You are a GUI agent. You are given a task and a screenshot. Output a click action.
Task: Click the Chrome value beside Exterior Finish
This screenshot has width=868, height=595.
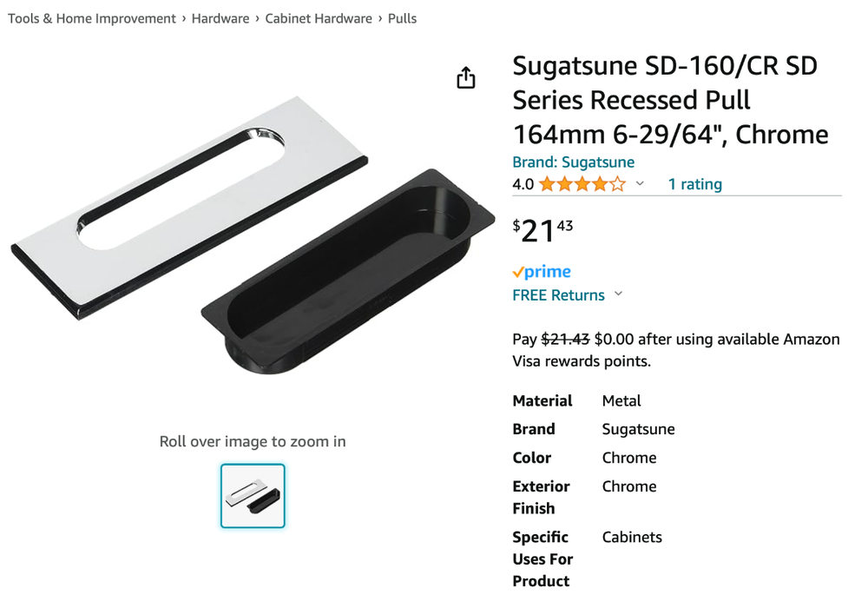(629, 486)
